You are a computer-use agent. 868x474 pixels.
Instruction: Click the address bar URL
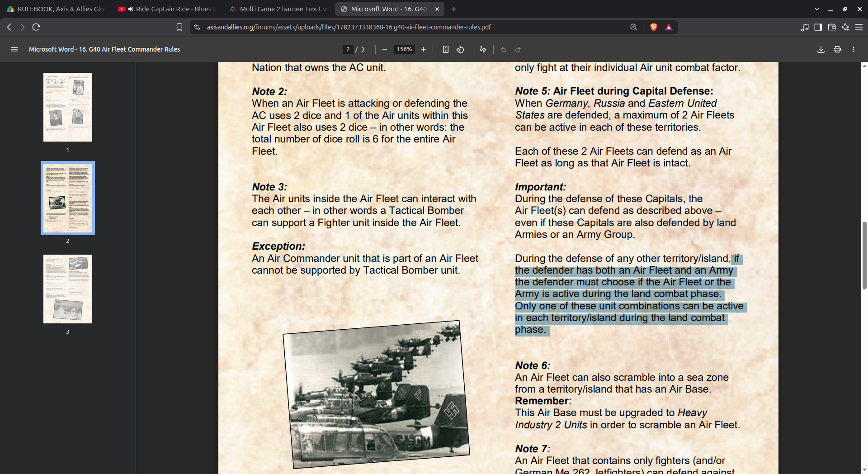349,27
